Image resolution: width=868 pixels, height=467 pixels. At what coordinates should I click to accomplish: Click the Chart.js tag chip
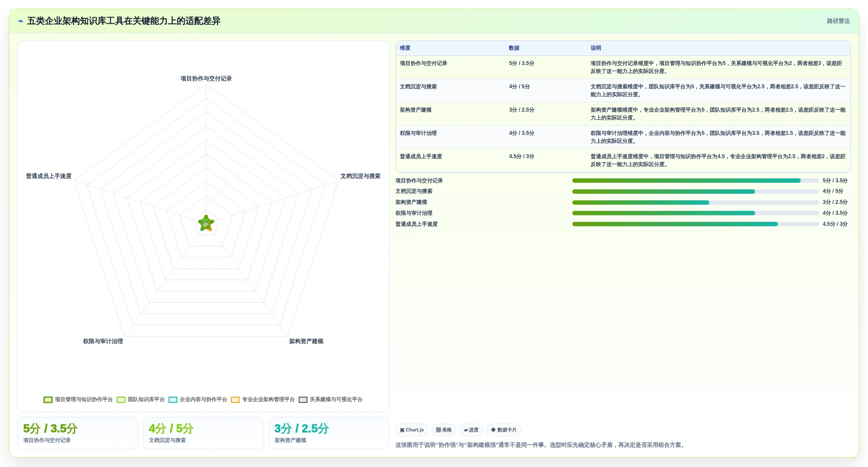point(412,430)
